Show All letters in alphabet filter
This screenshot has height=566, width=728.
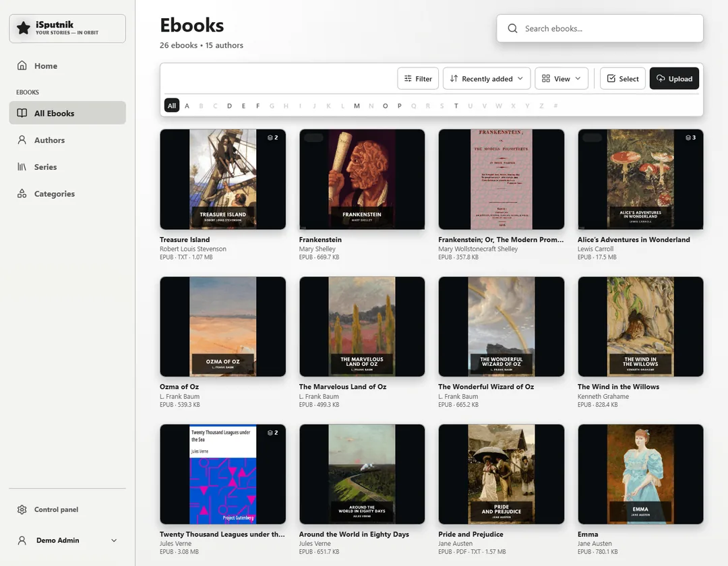tap(172, 106)
